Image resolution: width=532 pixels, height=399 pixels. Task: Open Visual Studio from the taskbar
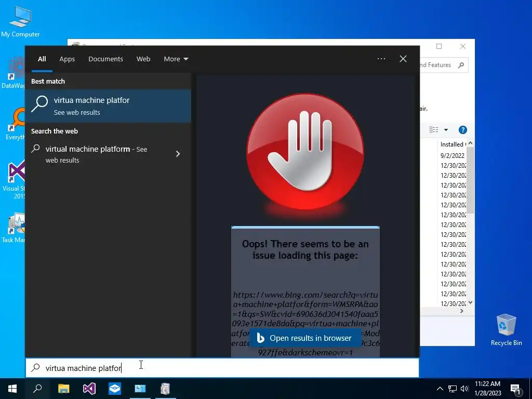[89, 389]
